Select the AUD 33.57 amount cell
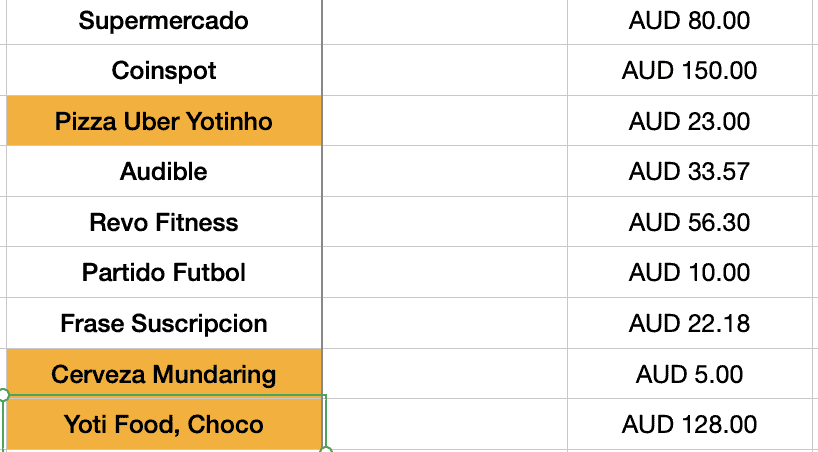 point(689,172)
